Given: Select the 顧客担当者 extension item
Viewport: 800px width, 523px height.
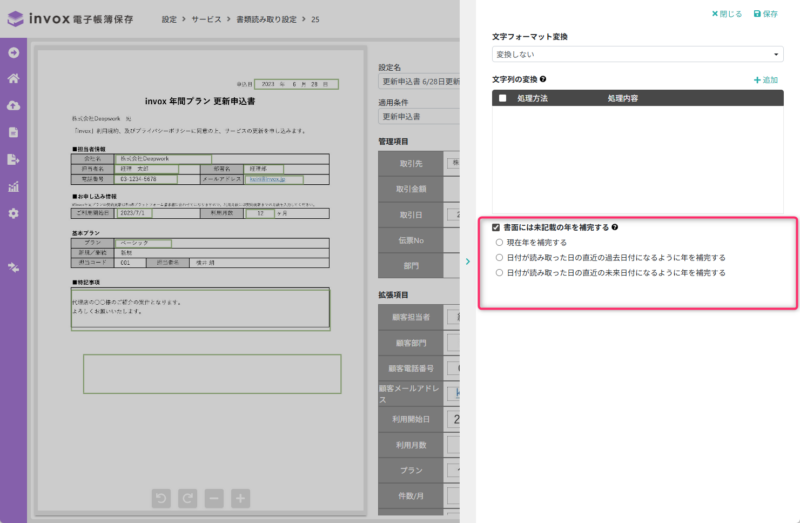Looking at the screenshot, I should (x=411, y=317).
